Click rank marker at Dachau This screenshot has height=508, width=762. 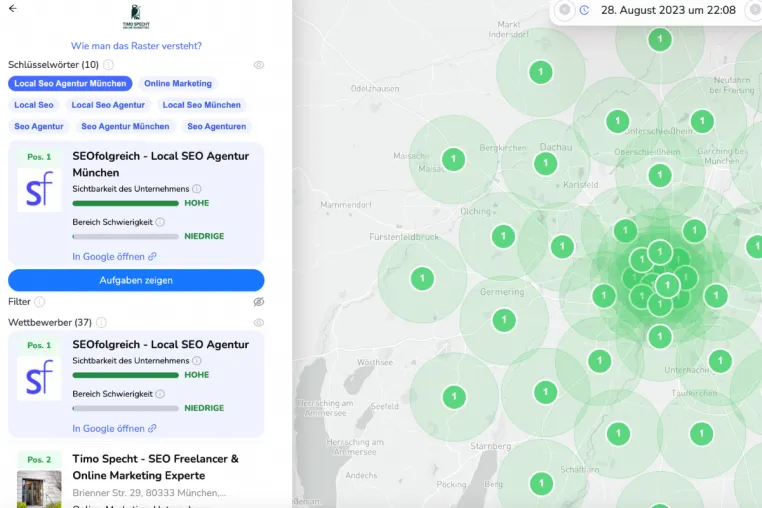(x=545, y=163)
